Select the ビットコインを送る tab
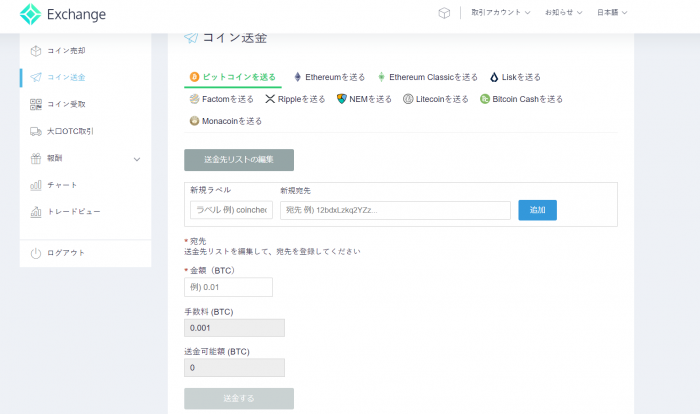This screenshot has width=700, height=414. [x=233, y=77]
